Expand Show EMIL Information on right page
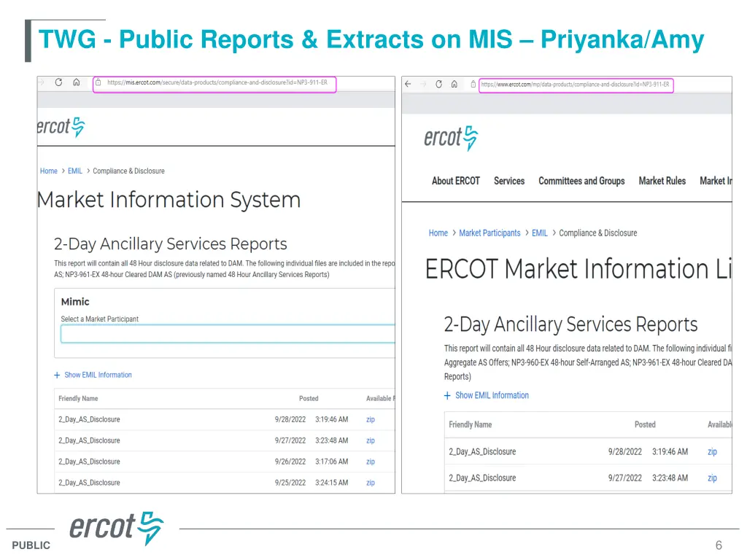This screenshot has width=747, height=560. 487,395
